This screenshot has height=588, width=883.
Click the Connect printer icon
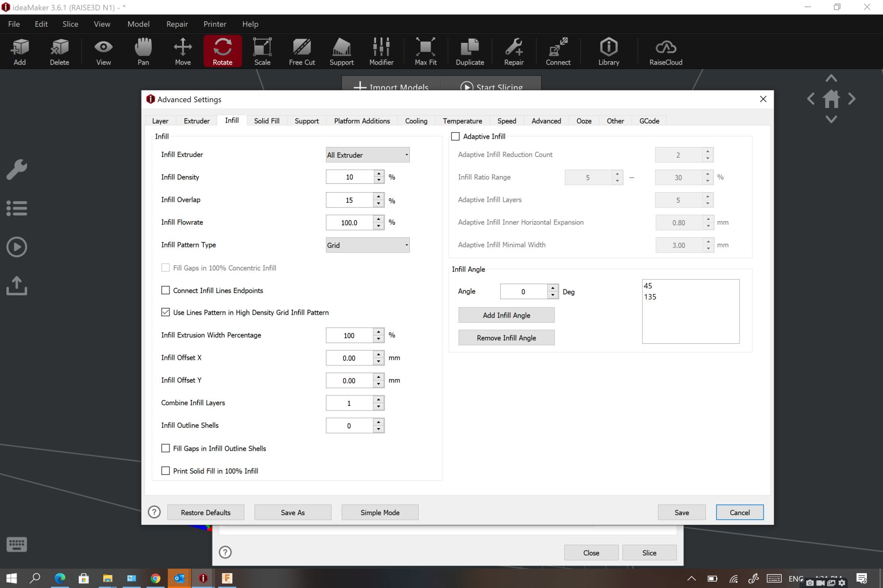point(558,51)
